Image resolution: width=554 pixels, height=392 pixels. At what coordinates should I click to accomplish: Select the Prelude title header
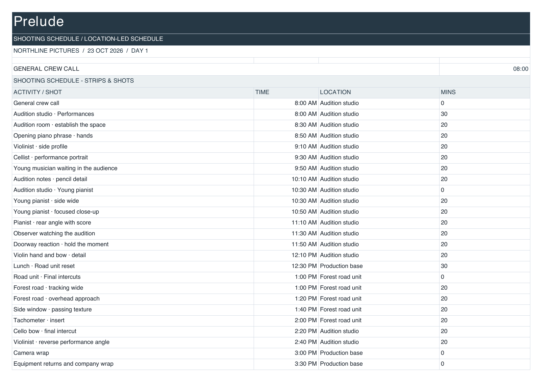[271, 23]
